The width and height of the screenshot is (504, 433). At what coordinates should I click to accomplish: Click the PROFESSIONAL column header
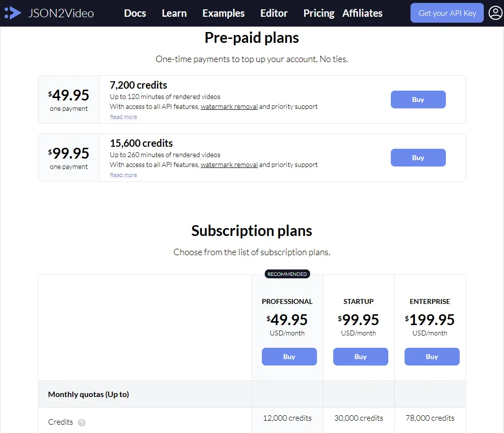[x=287, y=301]
